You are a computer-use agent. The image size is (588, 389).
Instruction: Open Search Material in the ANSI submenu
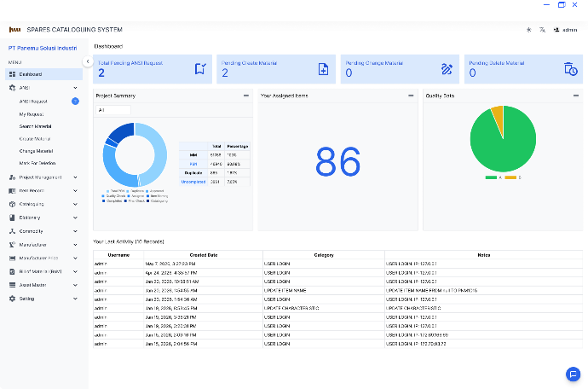click(35, 126)
